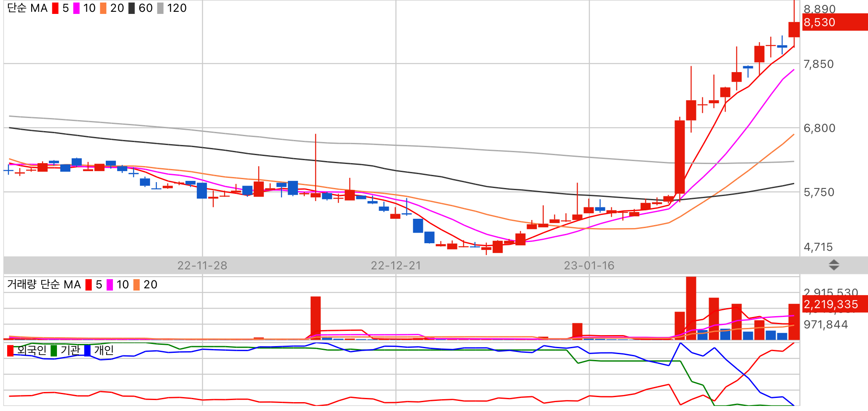868x411 pixels.
Task: Click the red 외국인 legend swatch
Action: click(x=11, y=351)
